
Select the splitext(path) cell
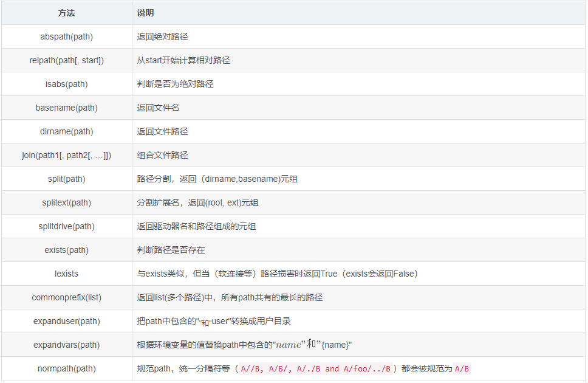tap(66, 202)
